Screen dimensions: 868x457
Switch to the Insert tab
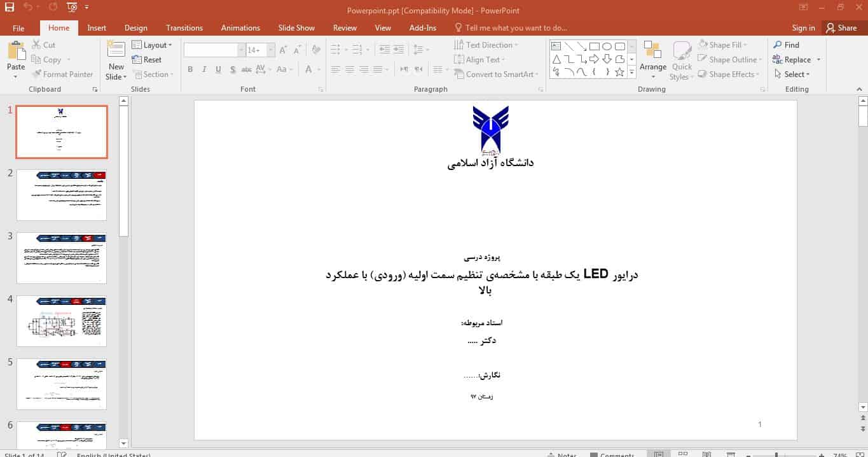pyautogui.click(x=97, y=28)
